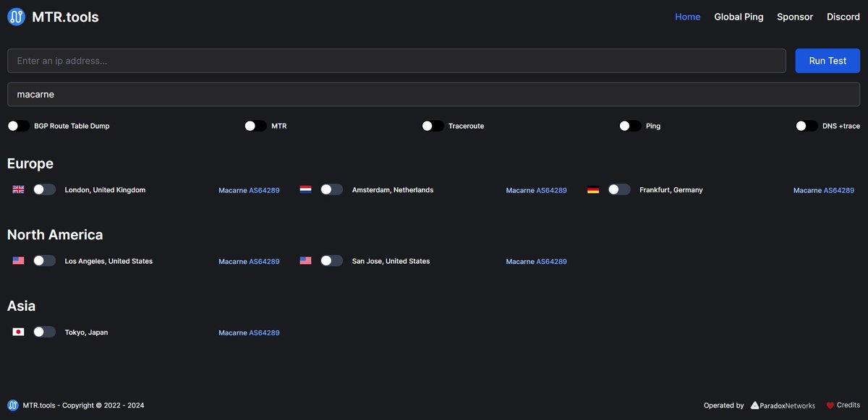Image resolution: width=868 pixels, height=420 pixels.
Task: Click the US flag beside San Jose
Action: click(x=305, y=261)
